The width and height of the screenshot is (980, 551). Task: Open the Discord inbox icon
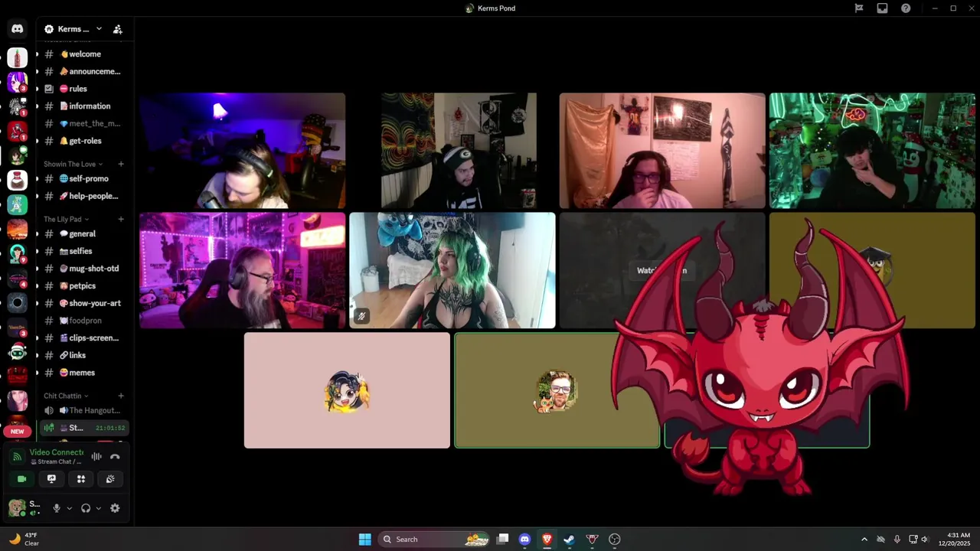[882, 8]
